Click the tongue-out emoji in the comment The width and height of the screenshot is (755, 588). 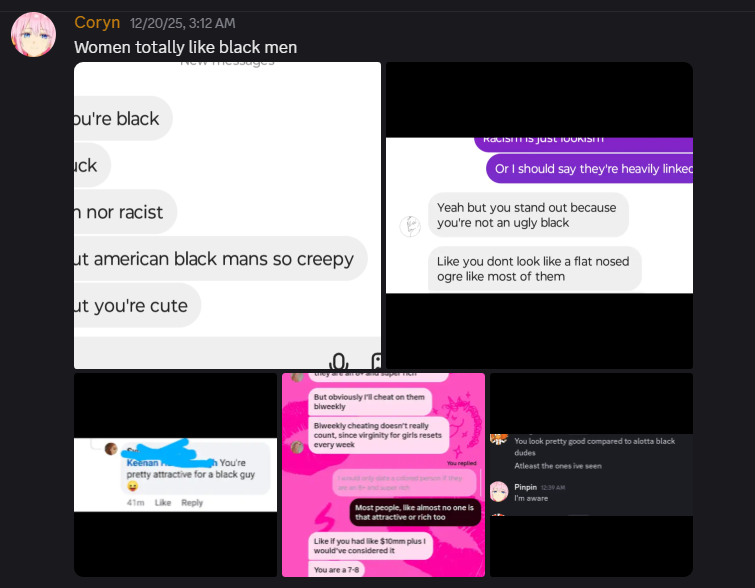[x=132, y=486]
